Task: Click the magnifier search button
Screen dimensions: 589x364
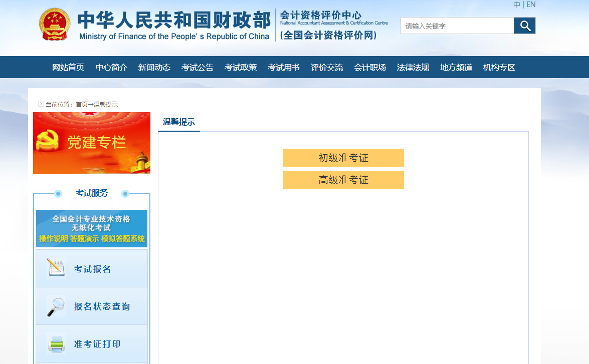Action: (524, 26)
